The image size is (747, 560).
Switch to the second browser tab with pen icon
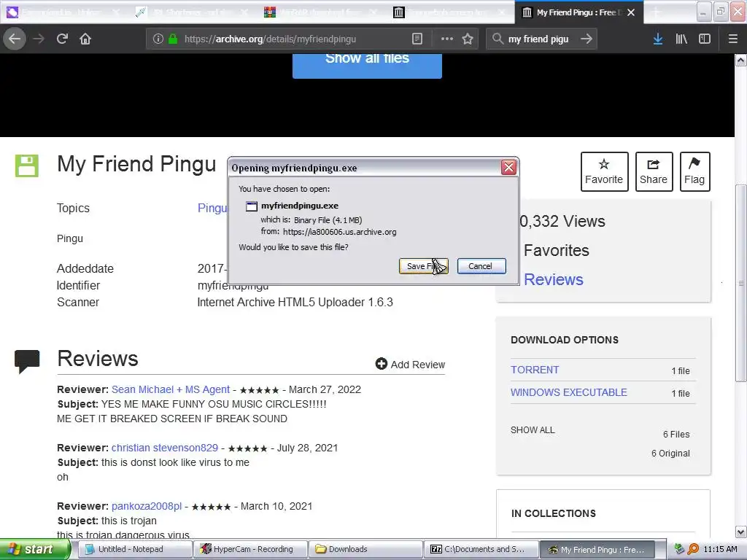point(193,12)
